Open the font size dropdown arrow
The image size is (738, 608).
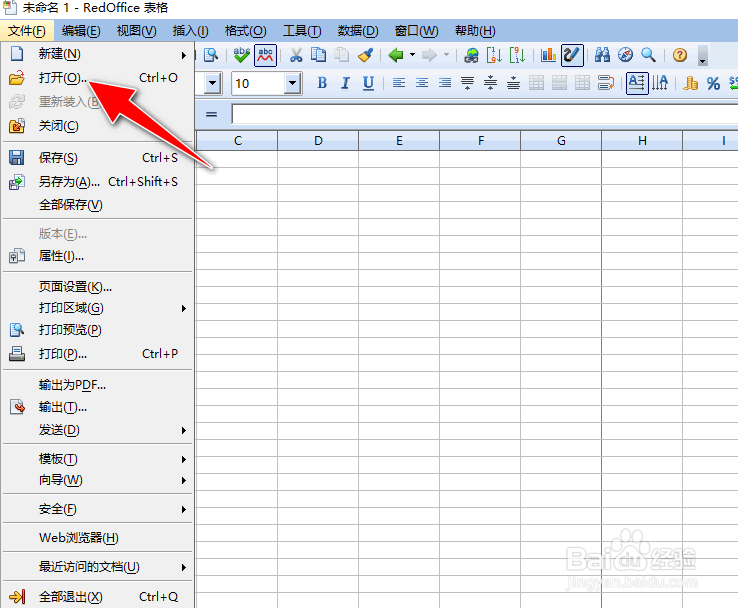pyautogui.click(x=293, y=84)
